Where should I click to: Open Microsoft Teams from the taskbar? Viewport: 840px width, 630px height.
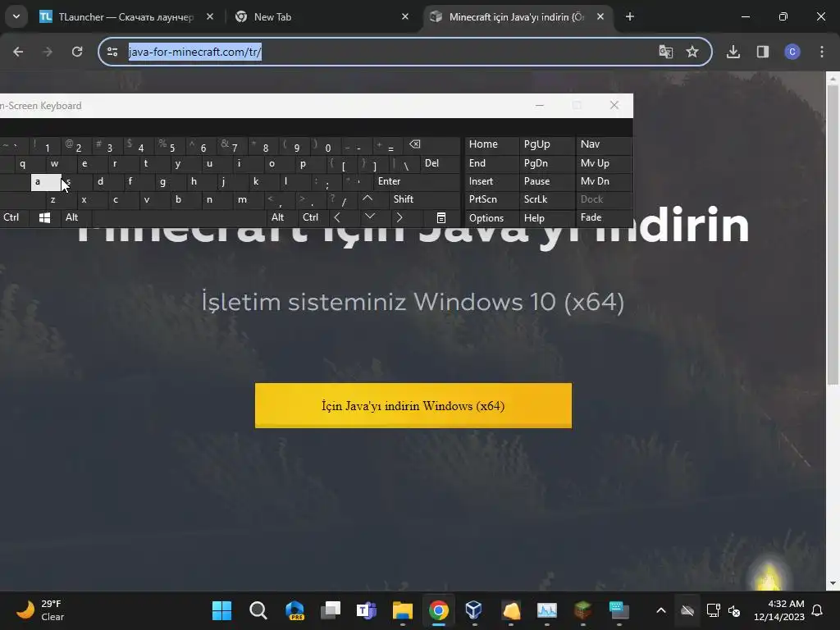pyautogui.click(x=367, y=610)
